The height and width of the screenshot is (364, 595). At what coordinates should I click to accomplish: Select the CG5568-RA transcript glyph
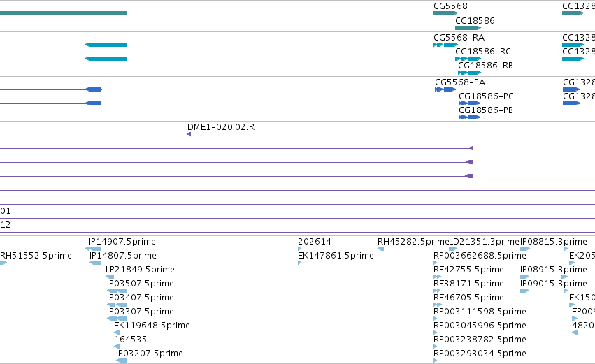tap(445, 45)
